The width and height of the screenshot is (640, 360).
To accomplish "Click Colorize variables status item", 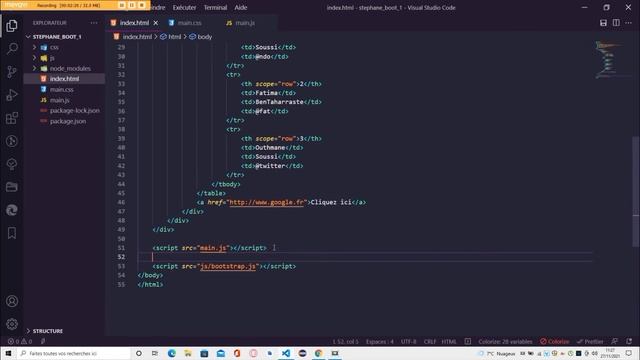I will 505,342.
